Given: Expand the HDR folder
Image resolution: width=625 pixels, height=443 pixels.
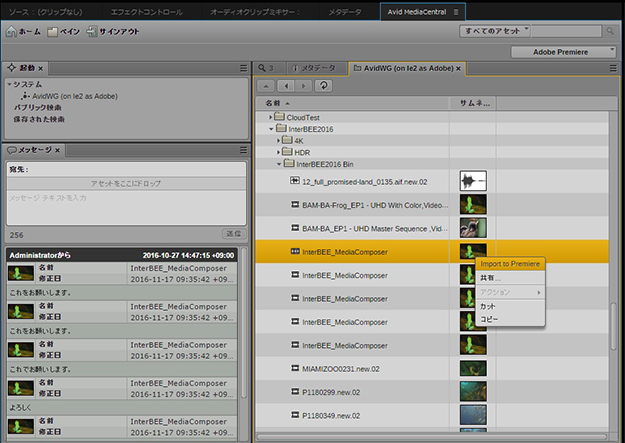Looking at the screenshot, I should (x=279, y=152).
